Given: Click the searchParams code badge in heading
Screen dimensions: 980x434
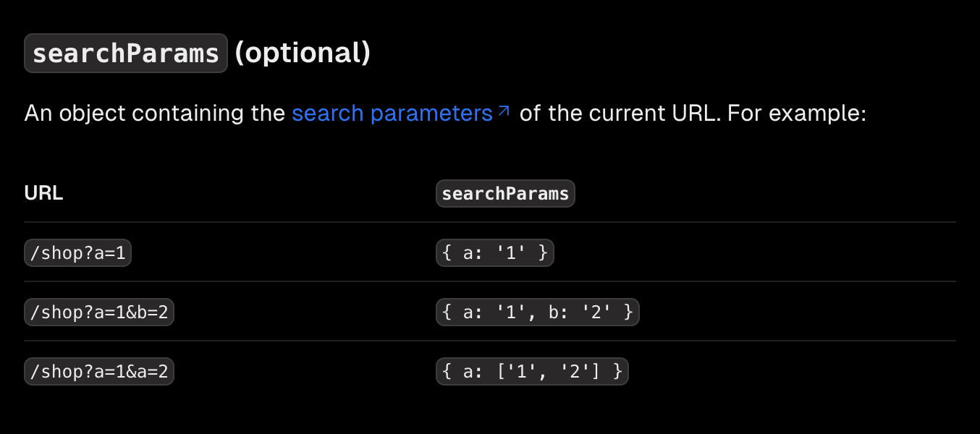Looking at the screenshot, I should click(x=126, y=54).
